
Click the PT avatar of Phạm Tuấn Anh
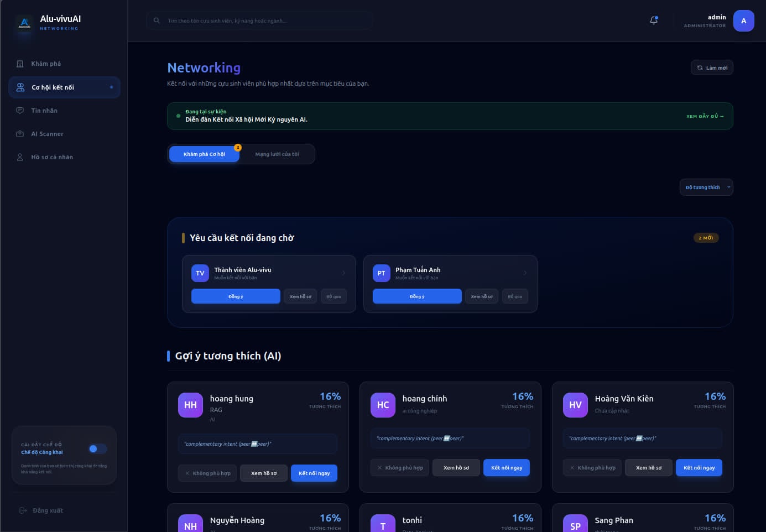(x=382, y=273)
